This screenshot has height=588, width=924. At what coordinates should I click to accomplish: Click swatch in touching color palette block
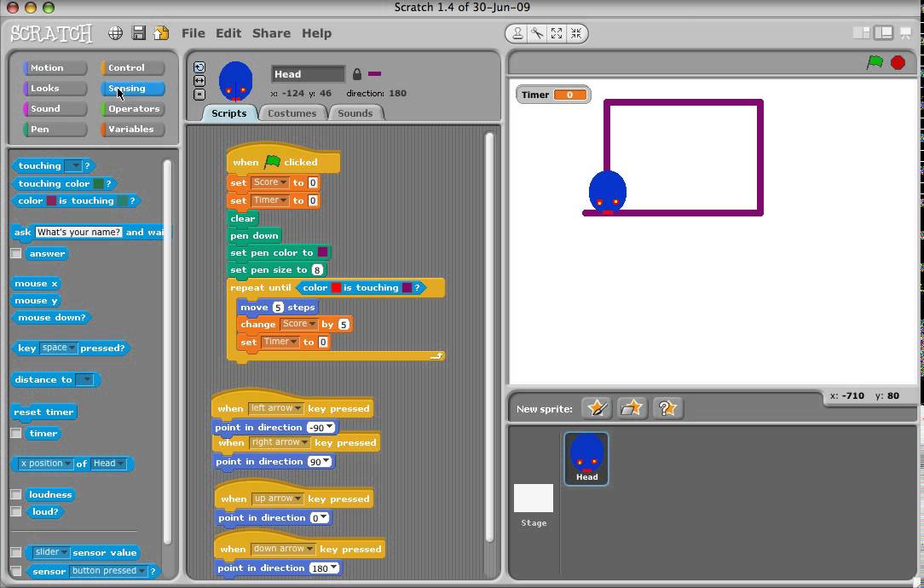pos(98,184)
